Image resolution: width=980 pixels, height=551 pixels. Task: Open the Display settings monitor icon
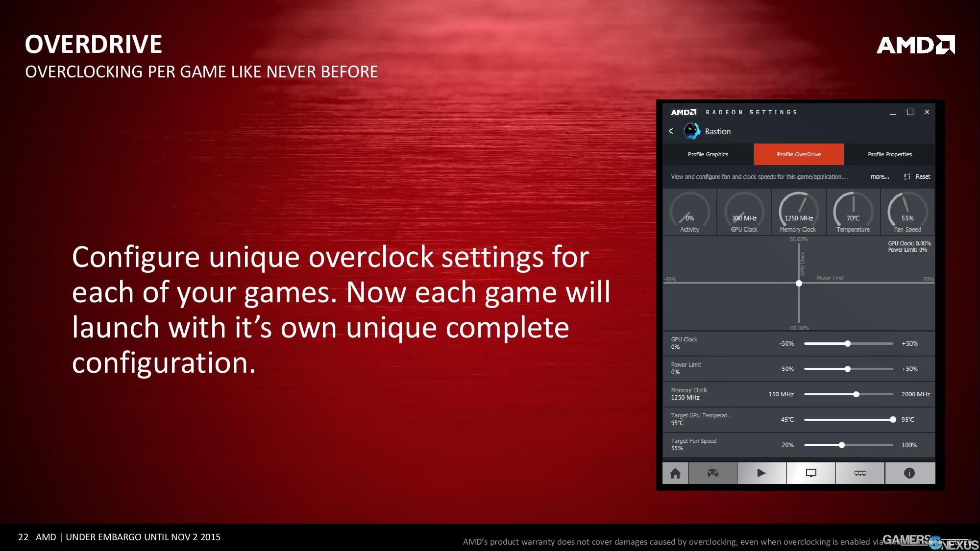(811, 473)
